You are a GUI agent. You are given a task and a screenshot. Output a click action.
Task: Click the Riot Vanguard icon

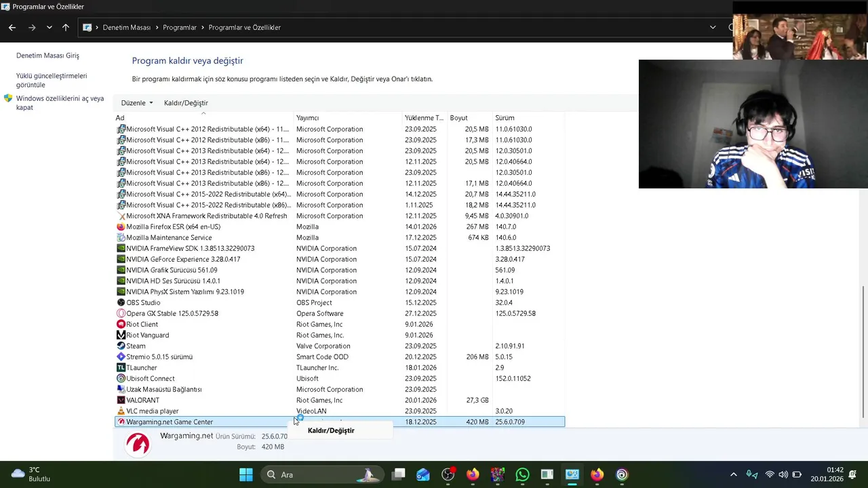point(121,335)
